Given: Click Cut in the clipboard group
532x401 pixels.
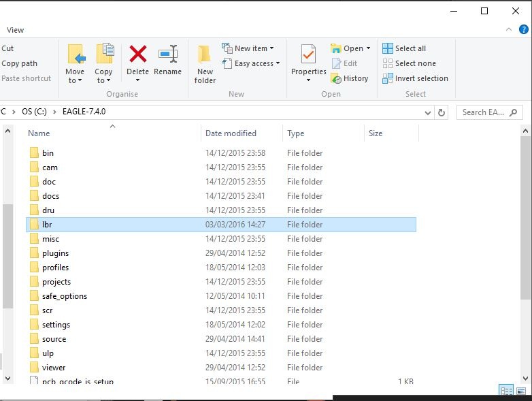Looking at the screenshot, I should click(7, 48).
